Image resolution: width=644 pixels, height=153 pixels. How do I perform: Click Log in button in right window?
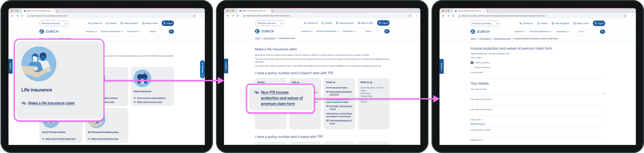point(599,23)
